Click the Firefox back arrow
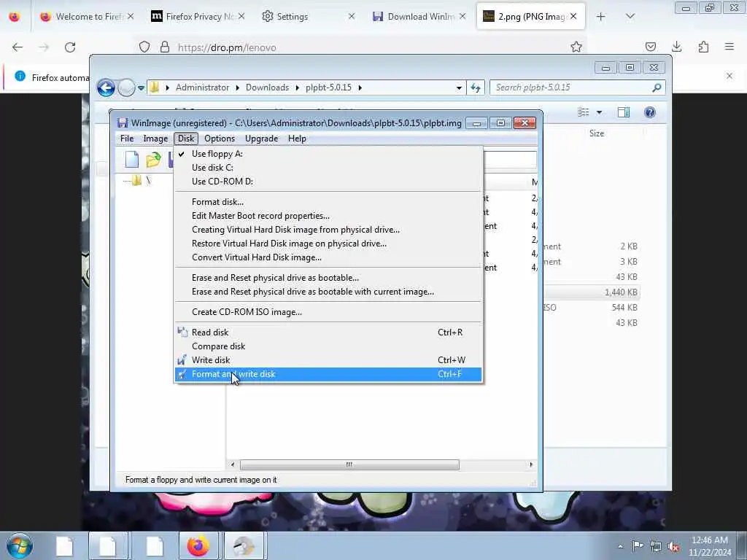This screenshot has height=560, width=747. (x=18, y=47)
